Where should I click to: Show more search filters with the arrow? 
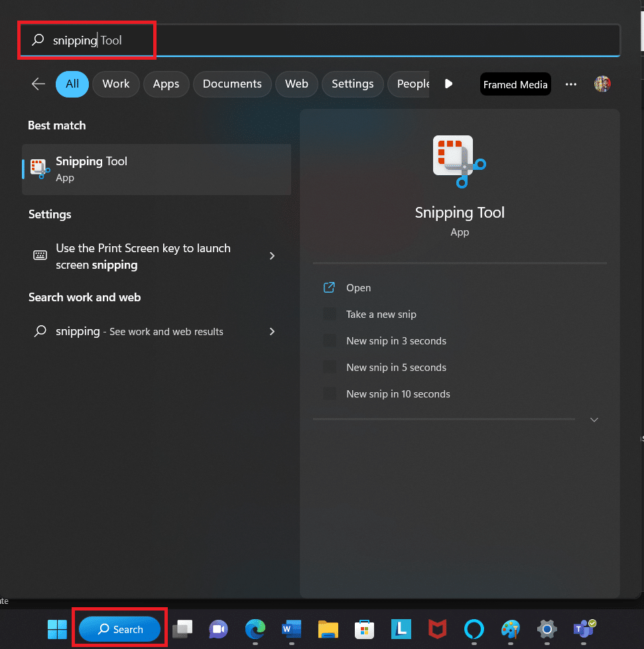click(x=448, y=84)
